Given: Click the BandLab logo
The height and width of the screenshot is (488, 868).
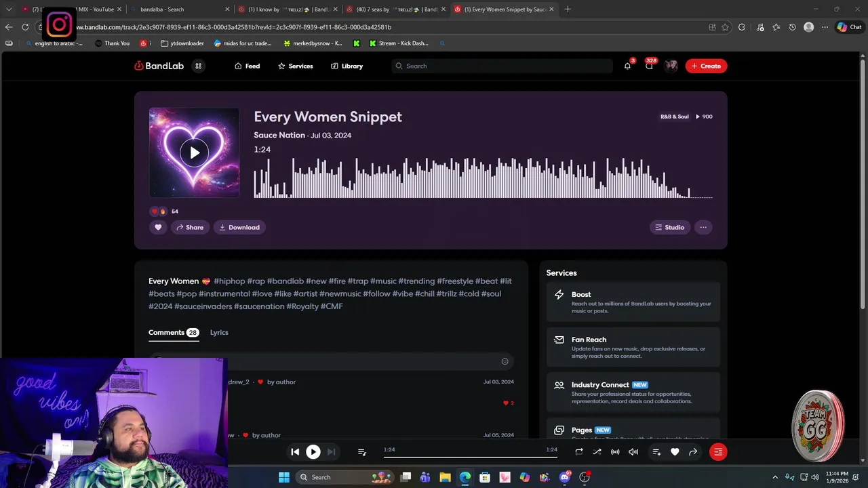Looking at the screenshot, I should tap(159, 66).
